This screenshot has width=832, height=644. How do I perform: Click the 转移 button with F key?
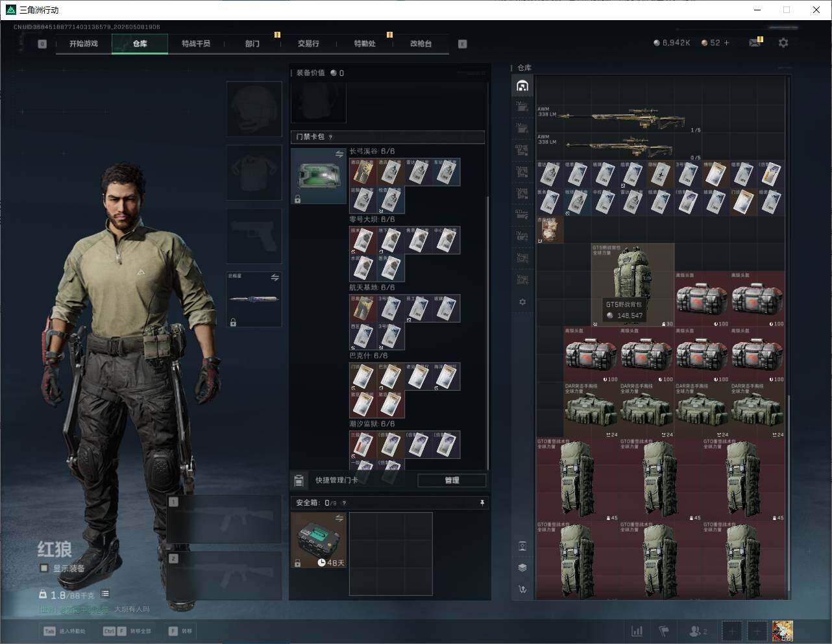tap(180, 631)
